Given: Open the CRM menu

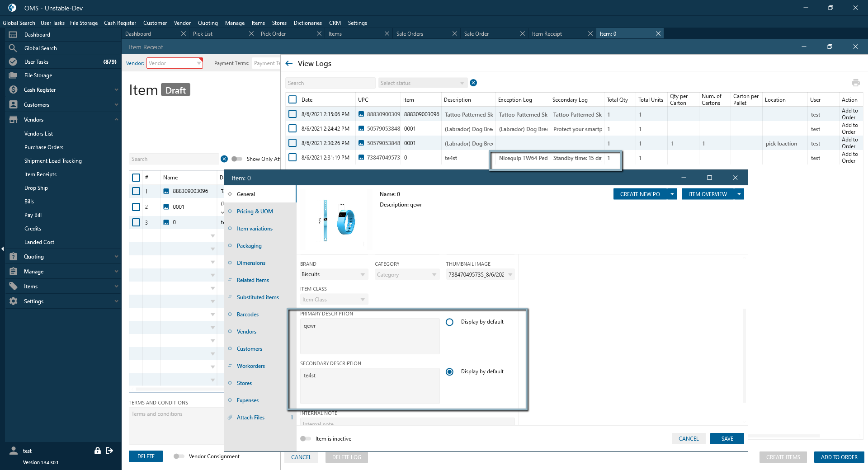Looking at the screenshot, I should [x=335, y=23].
